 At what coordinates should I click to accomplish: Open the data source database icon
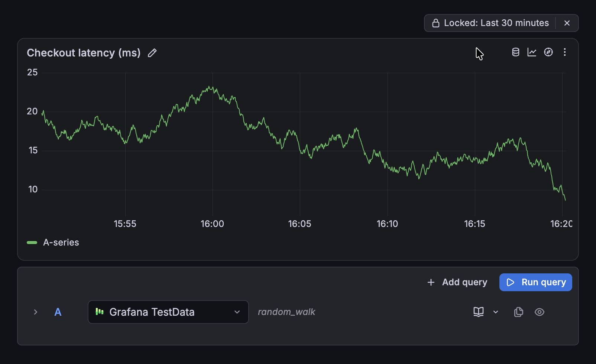[516, 52]
